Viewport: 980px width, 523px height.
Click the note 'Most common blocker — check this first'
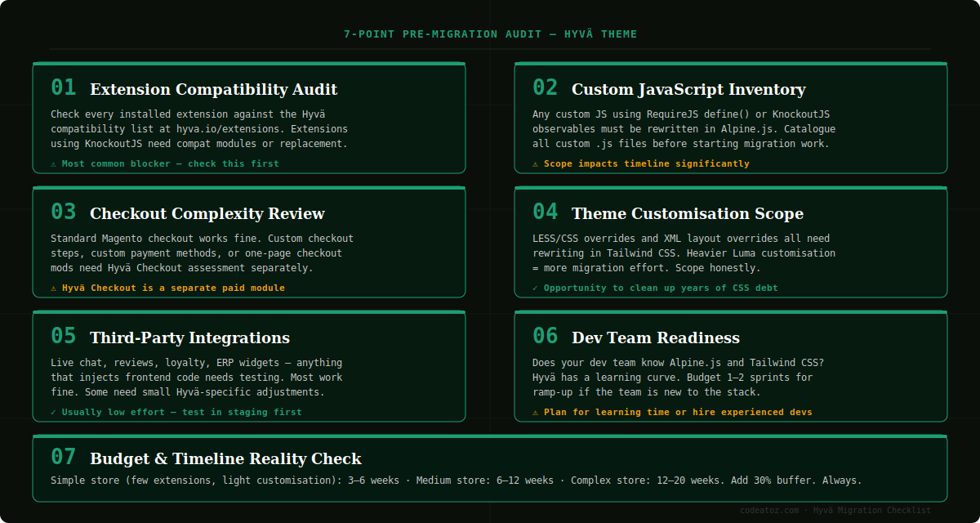click(x=171, y=163)
